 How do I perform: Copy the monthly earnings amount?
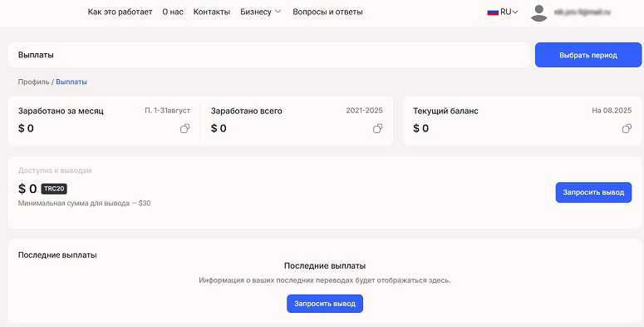(184, 129)
